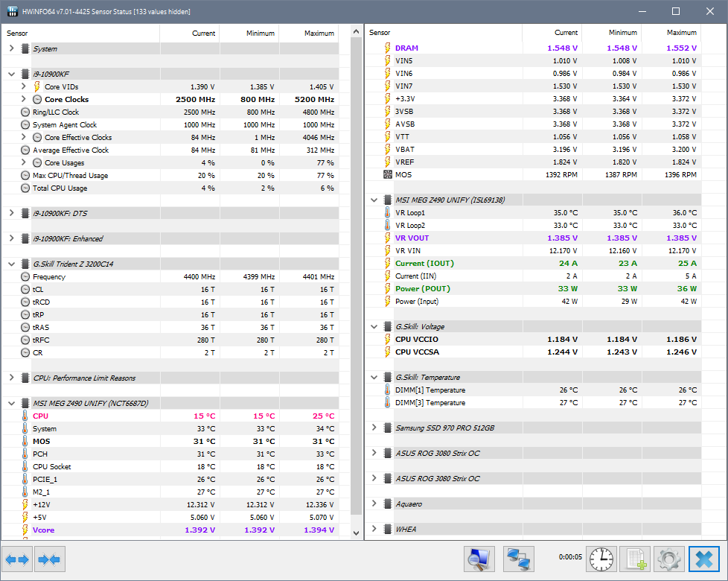Click the left pane scroll up arrow
The height and width of the screenshot is (581, 728).
(x=356, y=32)
